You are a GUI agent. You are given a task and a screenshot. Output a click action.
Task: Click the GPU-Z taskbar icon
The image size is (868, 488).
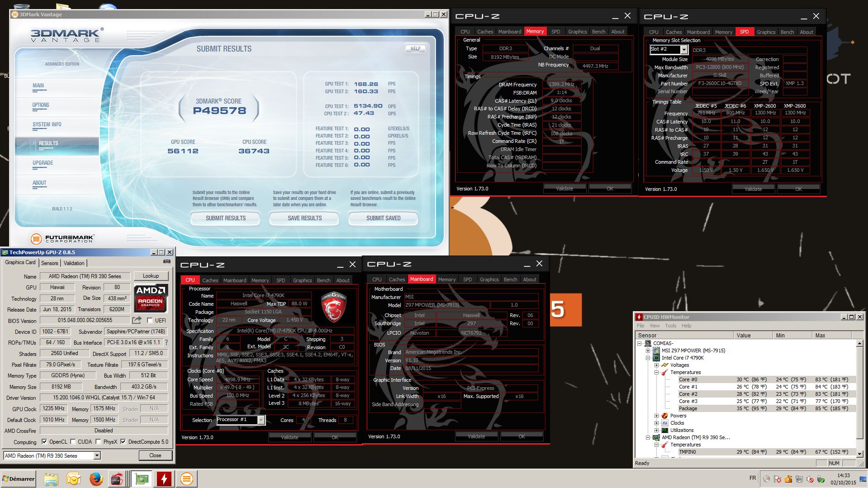click(142, 479)
